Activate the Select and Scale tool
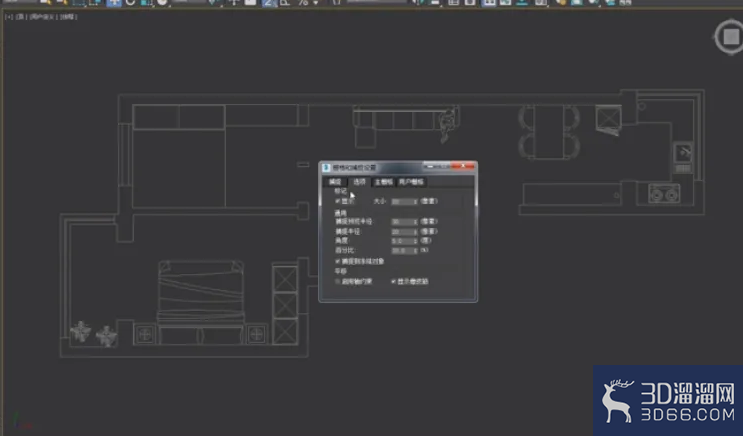The height and width of the screenshot is (436, 743). pyautogui.click(x=146, y=2)
